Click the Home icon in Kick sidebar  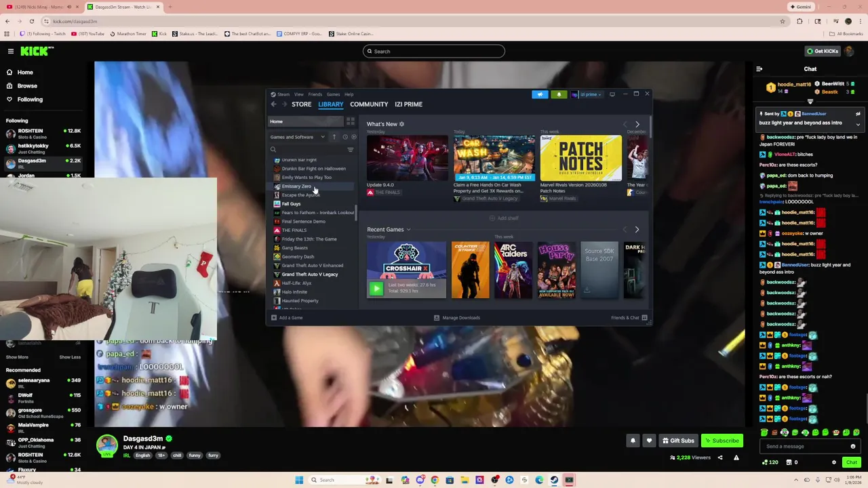tap(9, 72)
